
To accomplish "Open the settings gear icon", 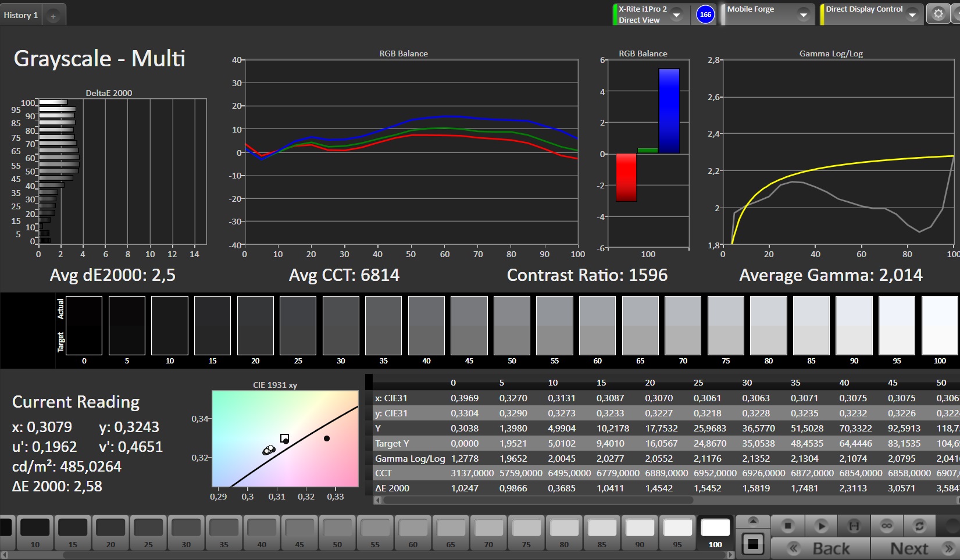I will coord(938,14).
